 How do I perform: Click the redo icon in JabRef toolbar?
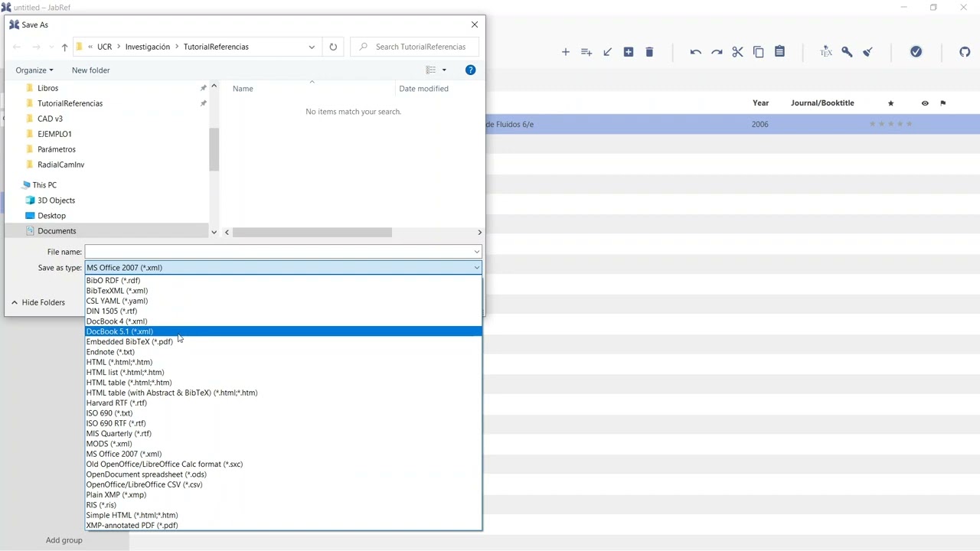tap(717, 52)
